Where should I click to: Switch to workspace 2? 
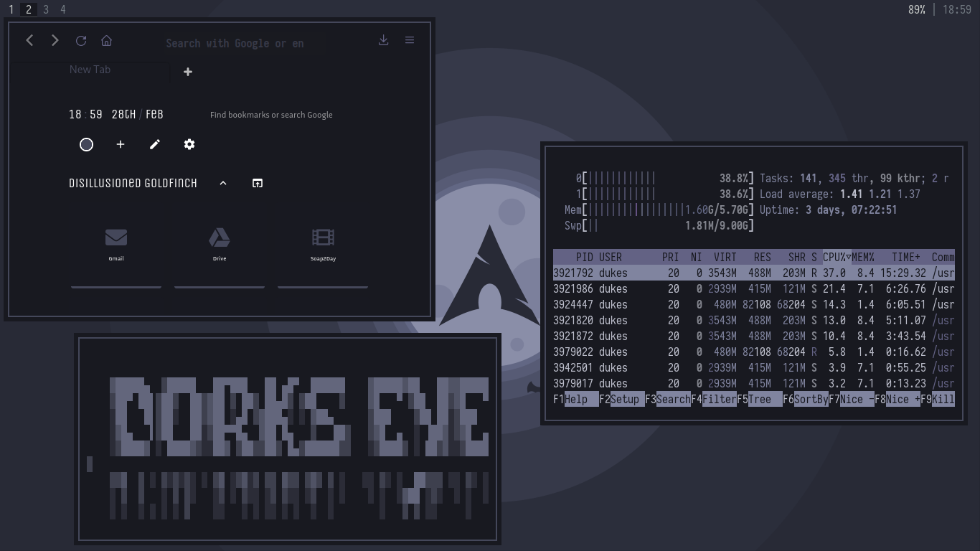(x=29, y=9)
